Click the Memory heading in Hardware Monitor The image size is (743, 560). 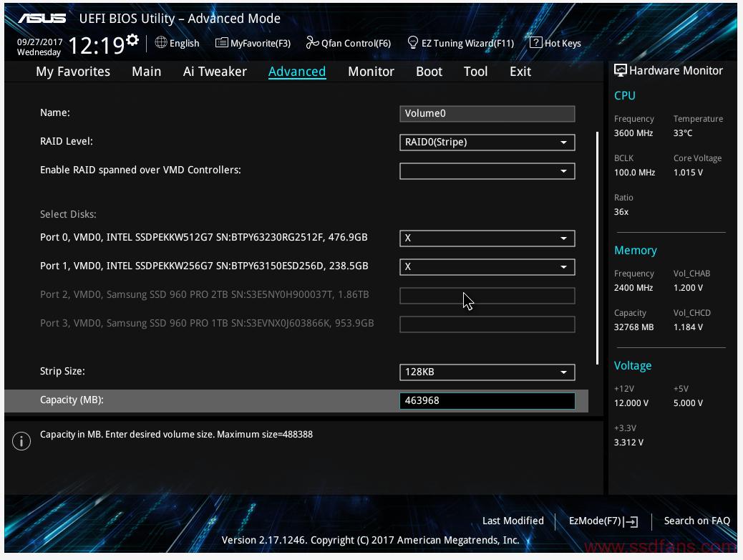636,251
